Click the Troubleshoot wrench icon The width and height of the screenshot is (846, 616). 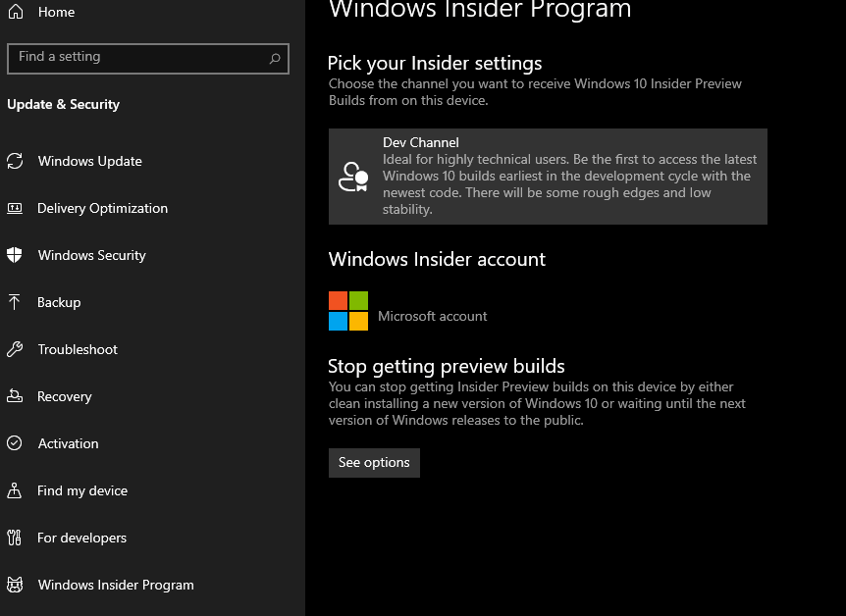coord(15,349)
